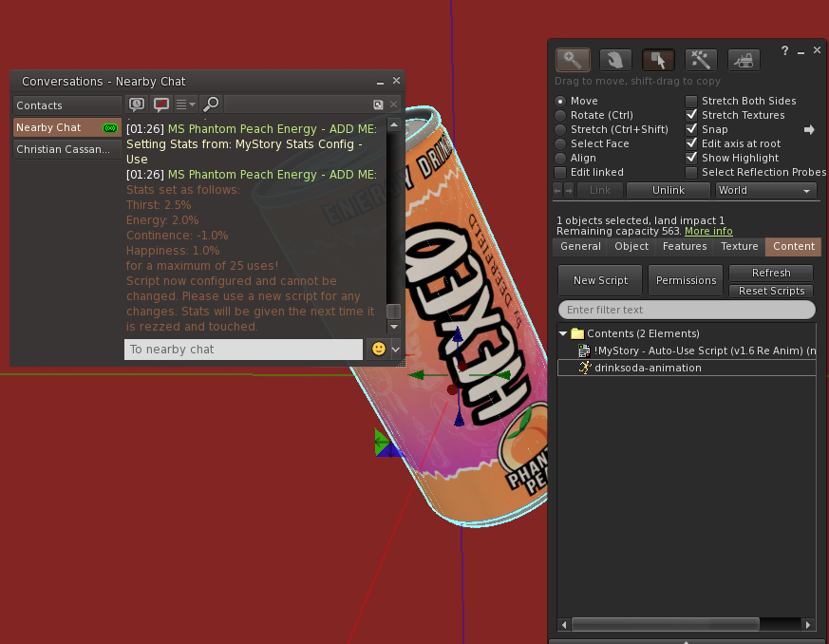Minimize the build tools window
The height and width of the screenshot is (644, 829).
[801, 51]
